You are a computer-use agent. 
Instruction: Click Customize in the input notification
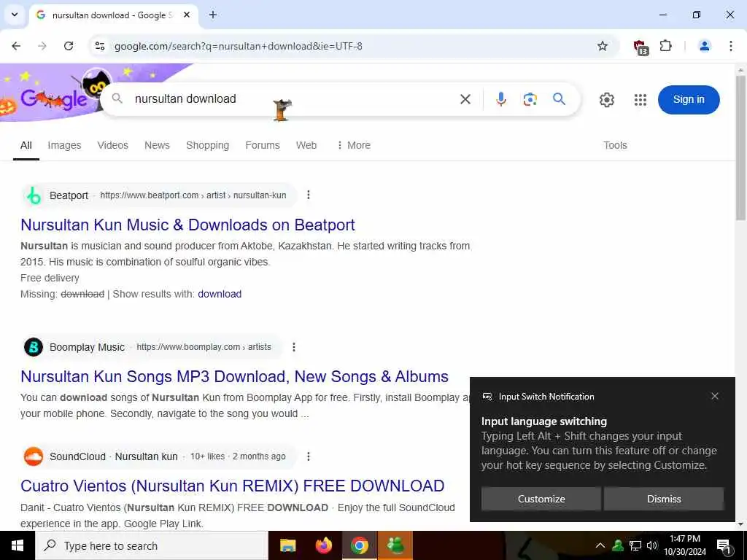click(x=541, y=499)
